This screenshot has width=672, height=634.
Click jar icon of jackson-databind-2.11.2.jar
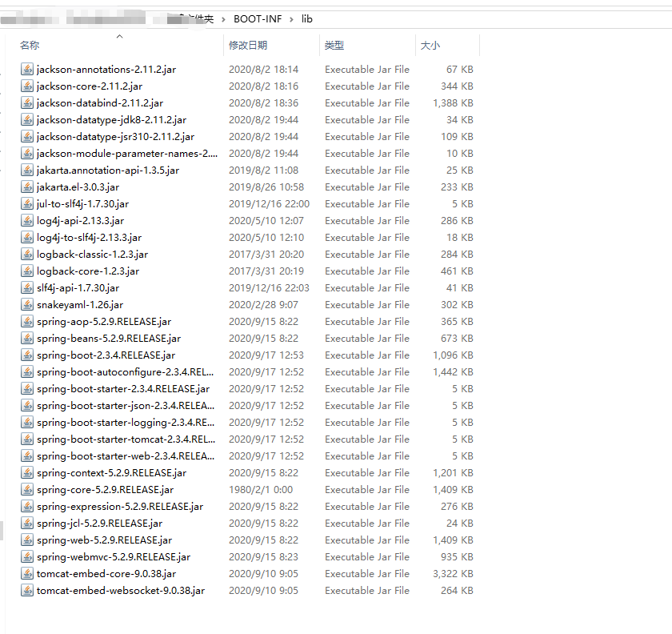tap(27, 103)
